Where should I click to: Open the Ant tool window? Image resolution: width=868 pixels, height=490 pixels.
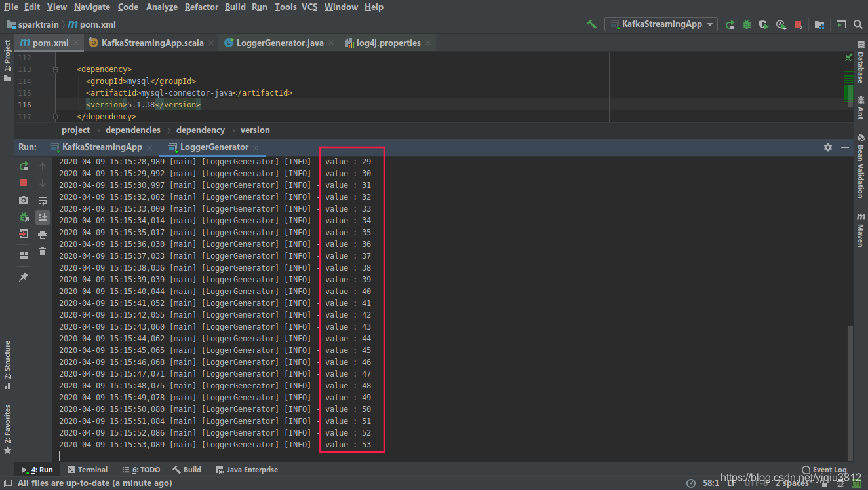861,108
